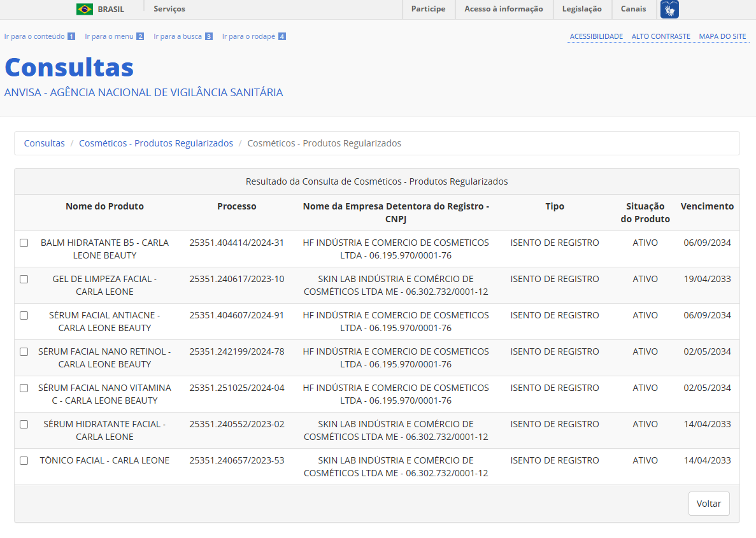Open the Cosméticos - Produtos Regularizados breadcrumb link
This screenshot has height=538, width=756.
[x=156, y=143]
